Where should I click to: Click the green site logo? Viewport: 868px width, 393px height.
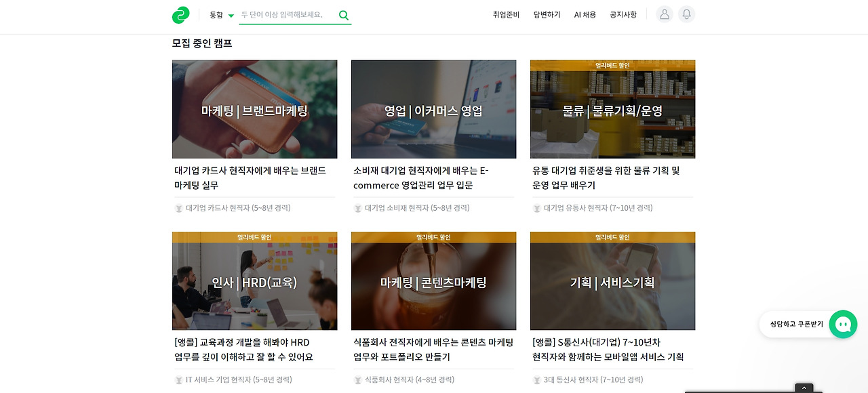pyautogui.click(x=181, y=15)
